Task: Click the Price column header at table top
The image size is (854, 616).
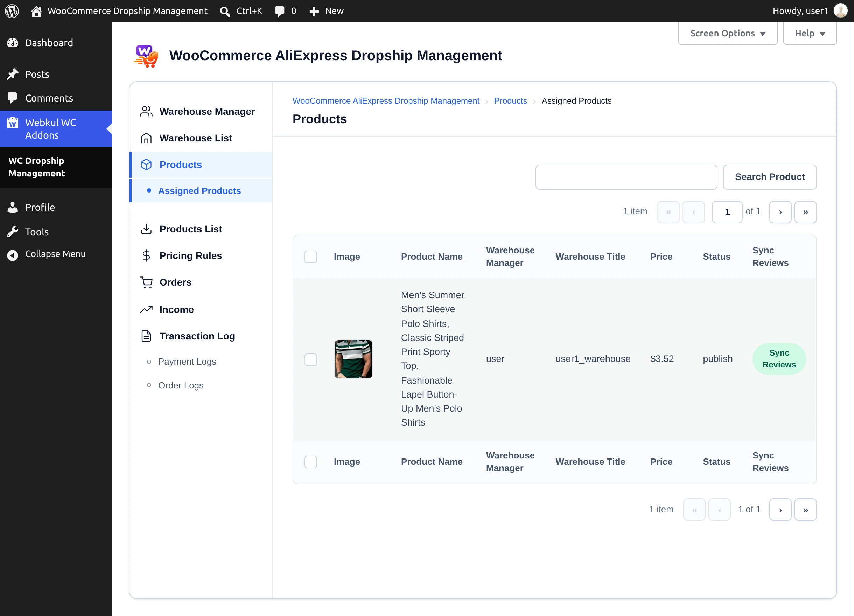Action: 661,257
